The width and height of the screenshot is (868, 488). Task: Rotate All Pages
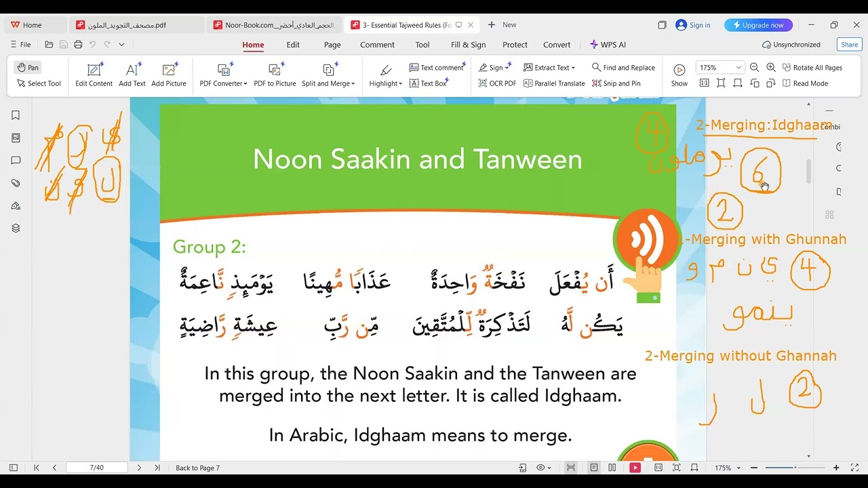[x=812, y=68]
